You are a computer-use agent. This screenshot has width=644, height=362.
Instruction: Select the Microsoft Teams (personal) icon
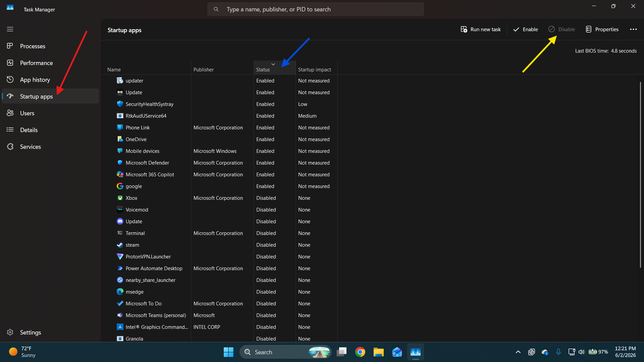(x=120, y=315)
